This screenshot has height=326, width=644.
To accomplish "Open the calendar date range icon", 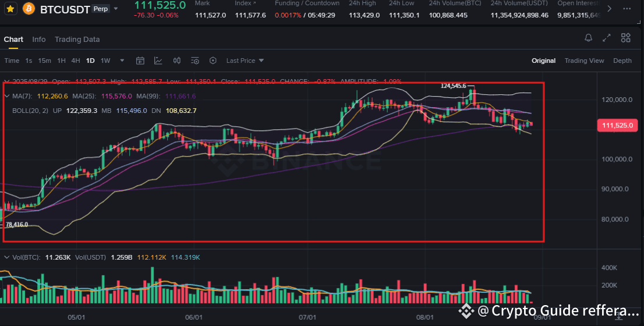I will [140, 61].
